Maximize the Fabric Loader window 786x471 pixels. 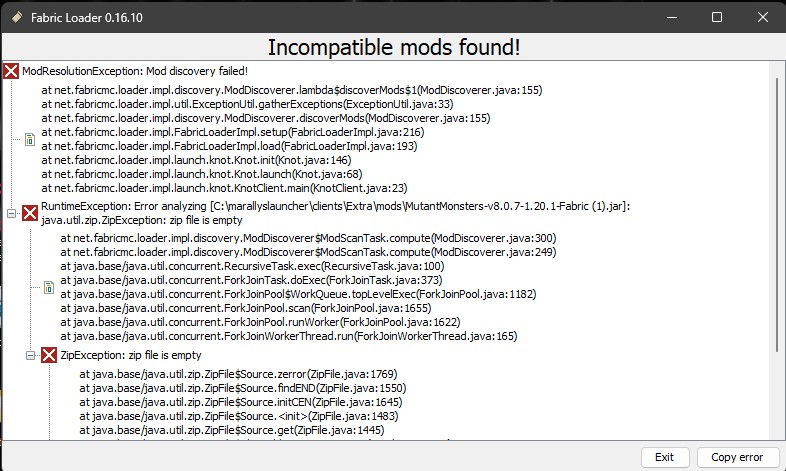click(x=717, y=18)
